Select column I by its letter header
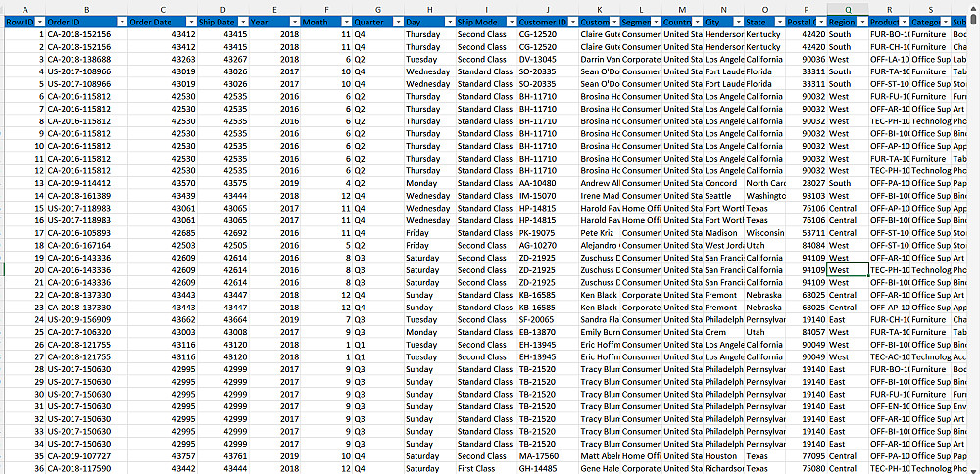980x474 pixels. click(486, 10)
